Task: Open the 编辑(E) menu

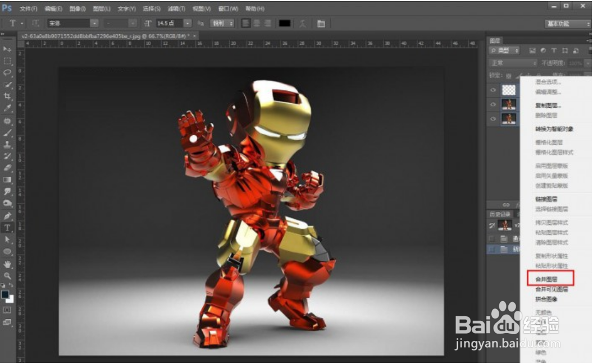Action: click(53, 8)
